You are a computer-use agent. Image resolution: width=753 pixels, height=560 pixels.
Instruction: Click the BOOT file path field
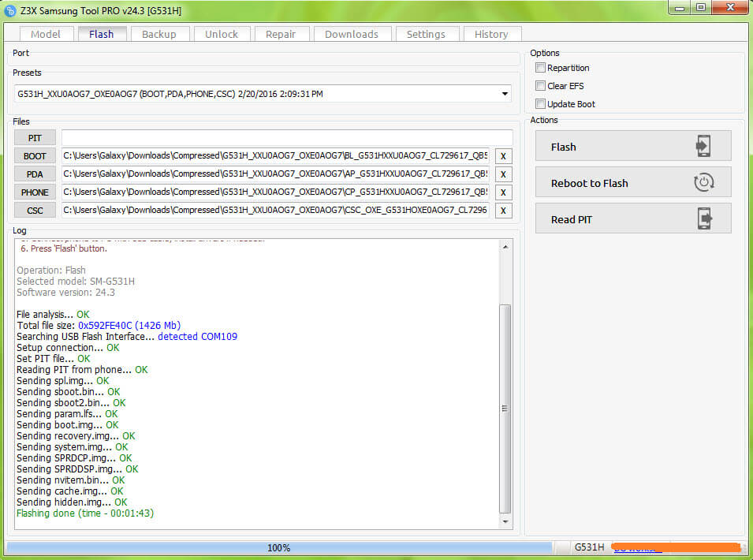coord(275,155)
